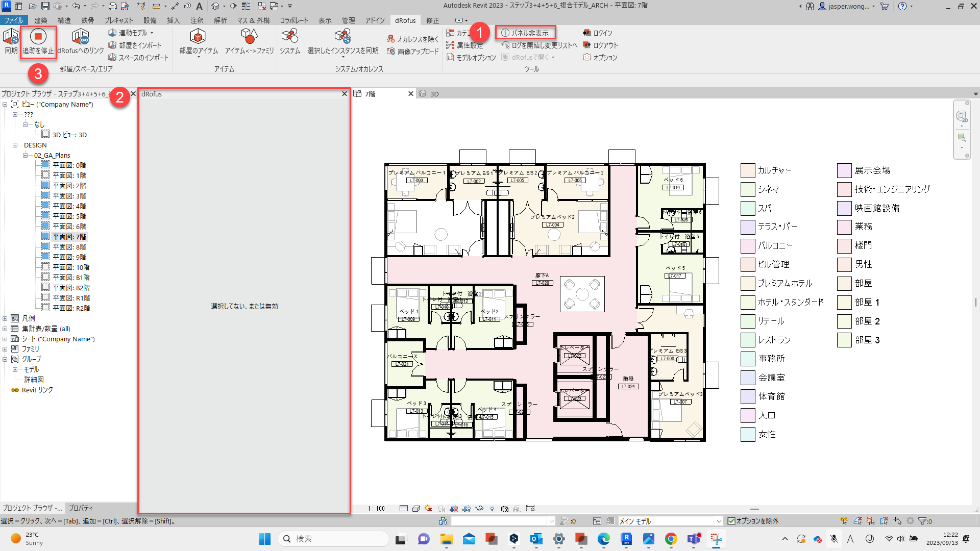Viewport: 980px width, 551px height.
Task: Click the 追跡を停止 stop tracking icon
Action: [x=38, y=37]
